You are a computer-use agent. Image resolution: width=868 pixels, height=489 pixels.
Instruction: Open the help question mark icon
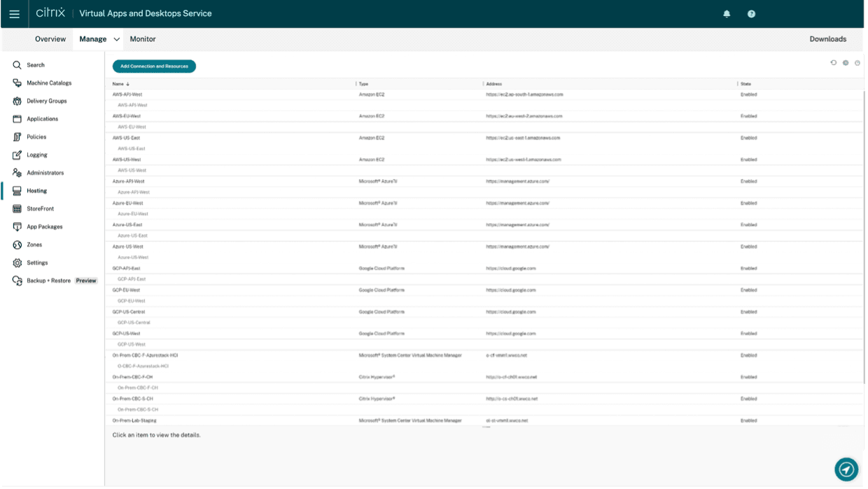pos(751,13)
